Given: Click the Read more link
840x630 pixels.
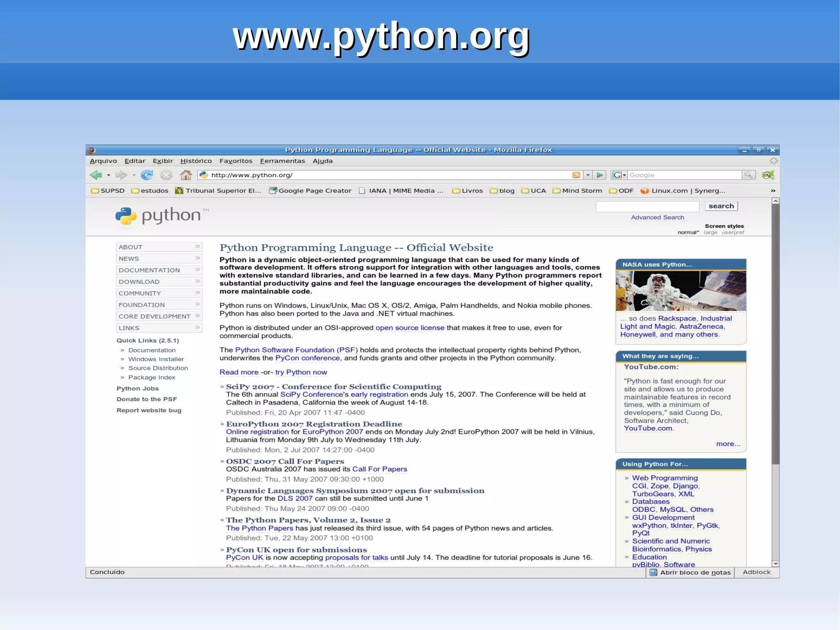Looking at the screenshot, I should (x=239, y=372).
